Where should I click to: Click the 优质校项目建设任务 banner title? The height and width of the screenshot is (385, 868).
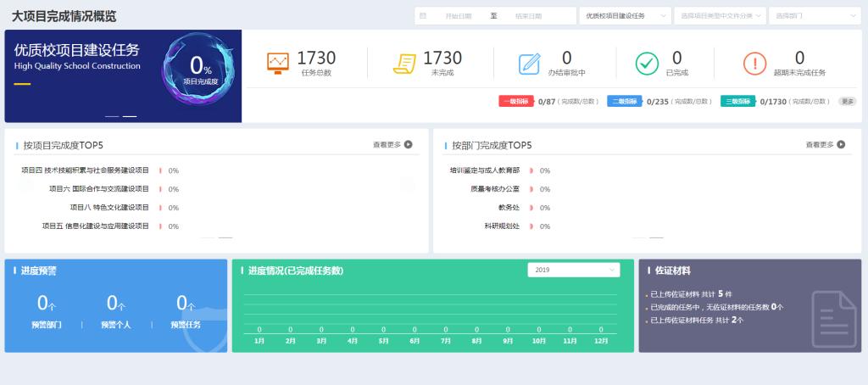pos(77,50)
